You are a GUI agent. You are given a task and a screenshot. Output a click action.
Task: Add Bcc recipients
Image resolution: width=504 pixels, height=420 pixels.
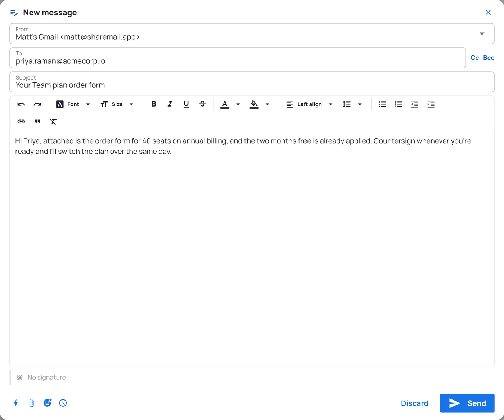tap(489, 58)
